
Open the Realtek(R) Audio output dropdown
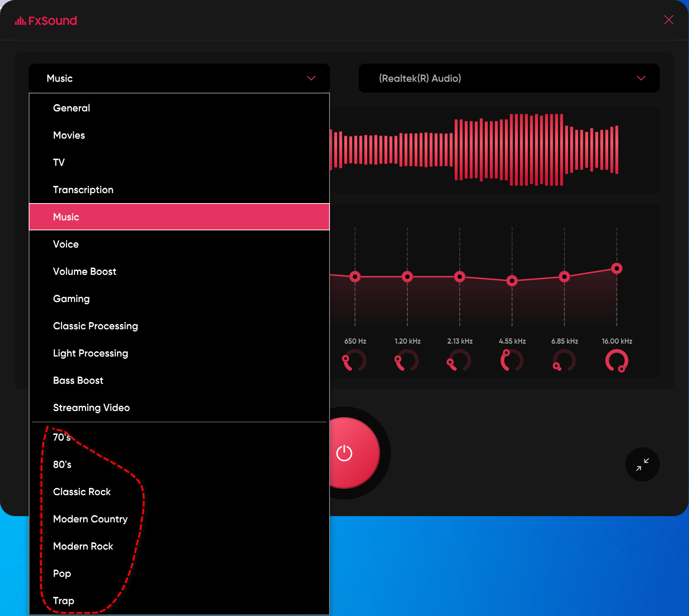coord(509,78)
